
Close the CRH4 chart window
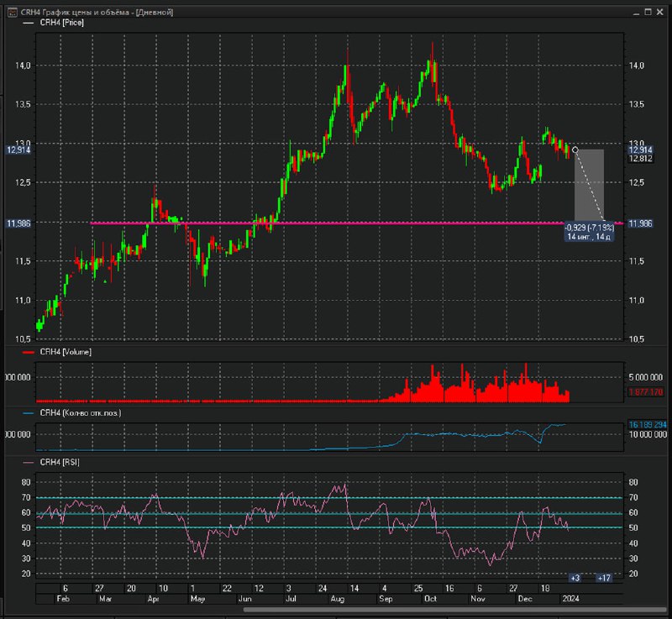(660, 12)
